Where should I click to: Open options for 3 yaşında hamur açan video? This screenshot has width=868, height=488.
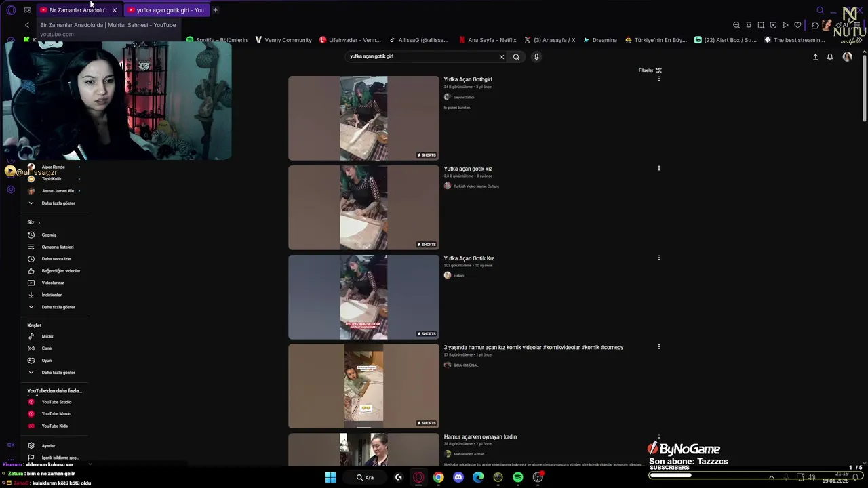coord(658,347)
